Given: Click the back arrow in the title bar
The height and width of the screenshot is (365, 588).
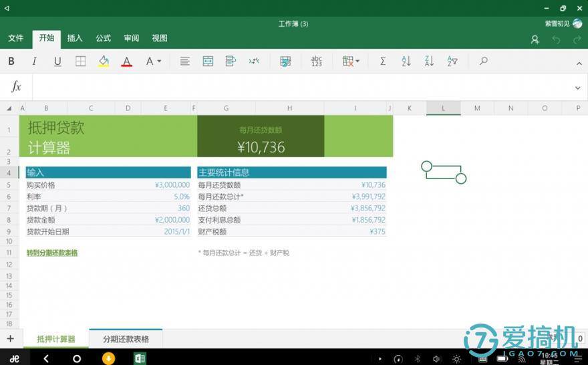Looking at the screenshot, I should pos(7,8).
